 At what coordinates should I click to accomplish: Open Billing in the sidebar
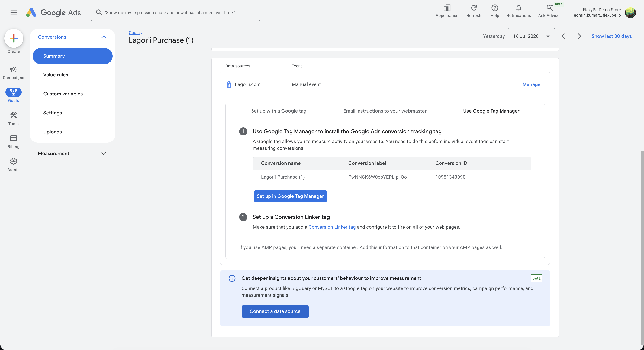14,142
